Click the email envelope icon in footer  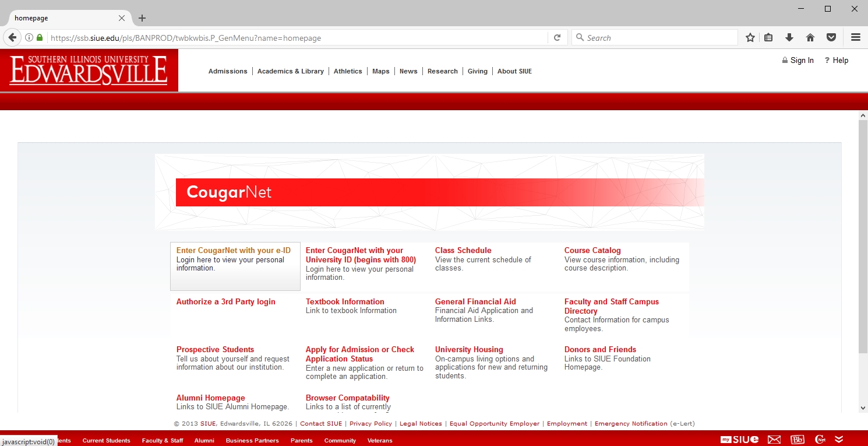pos(774,440)
